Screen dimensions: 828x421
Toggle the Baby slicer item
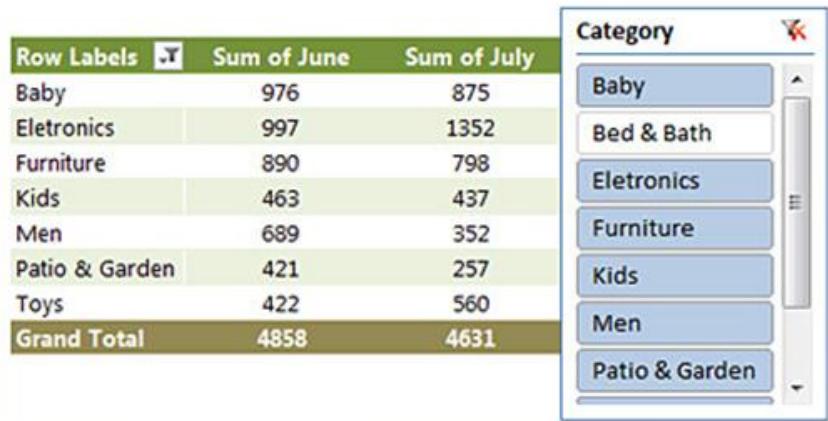(675, 86)
